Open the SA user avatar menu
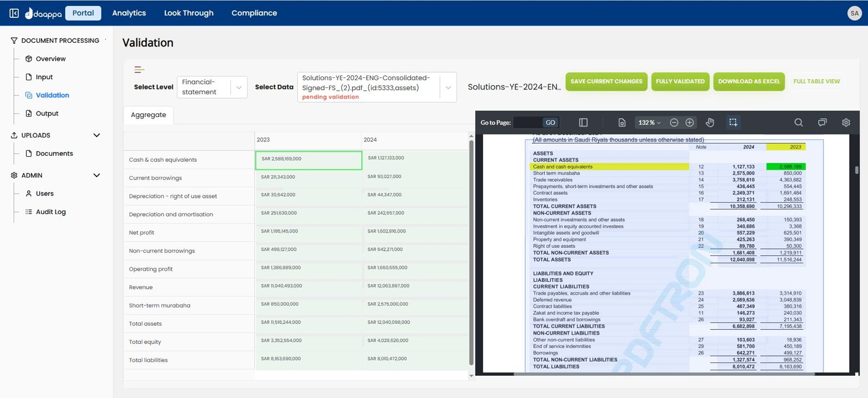The width and height of the screenshot is (868, 398). pyautogui.click(x=854, y=13)
